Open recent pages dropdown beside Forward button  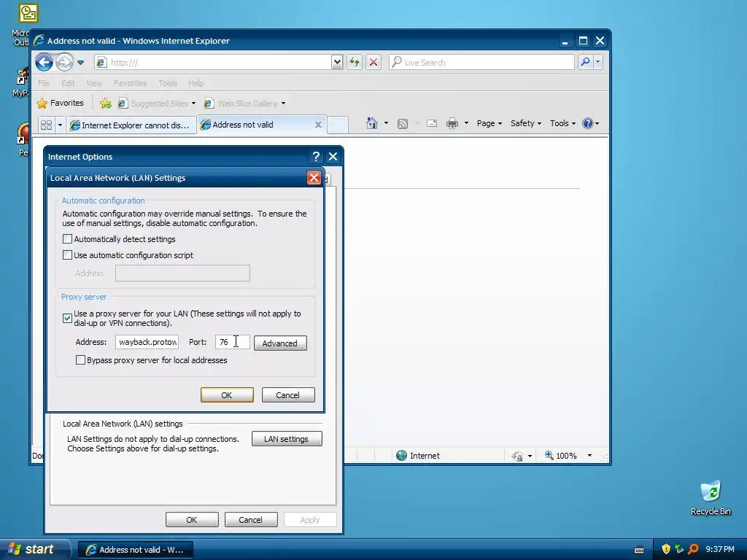click(x=80, y=63)
